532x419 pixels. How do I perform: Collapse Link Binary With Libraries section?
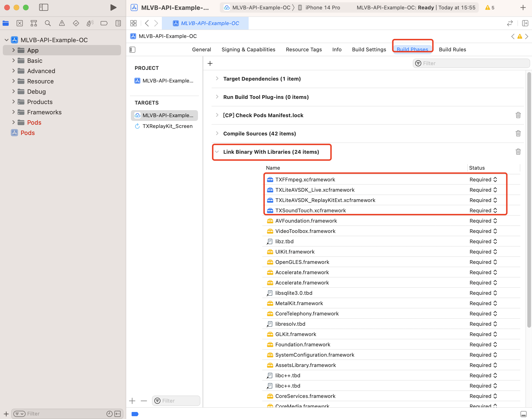[217, 152]
